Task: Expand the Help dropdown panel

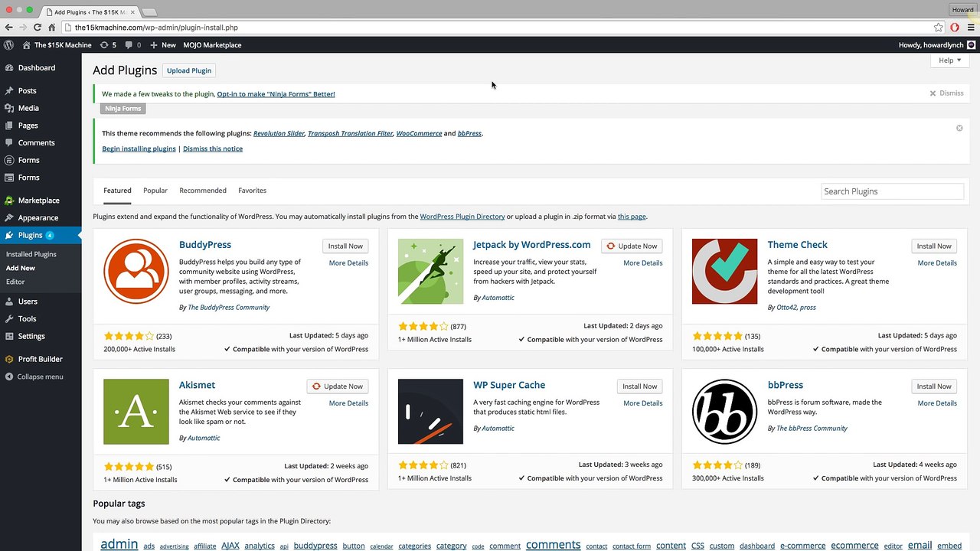Action: click(x=949, y=60)
